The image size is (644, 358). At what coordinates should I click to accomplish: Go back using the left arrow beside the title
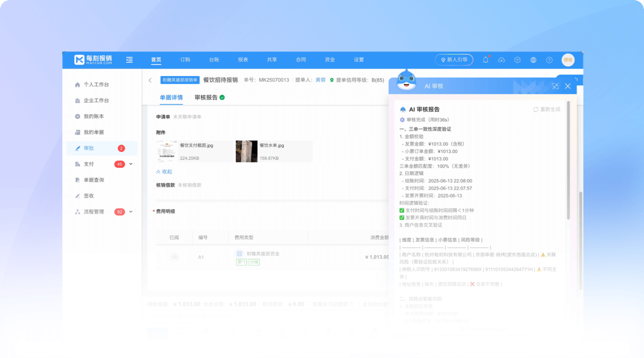pos(150,81)
